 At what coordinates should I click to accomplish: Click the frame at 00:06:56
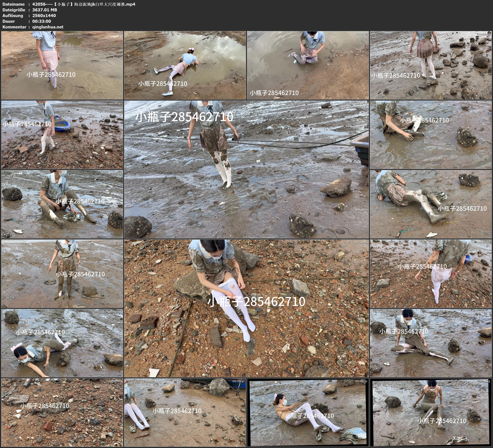click(431, 65)
